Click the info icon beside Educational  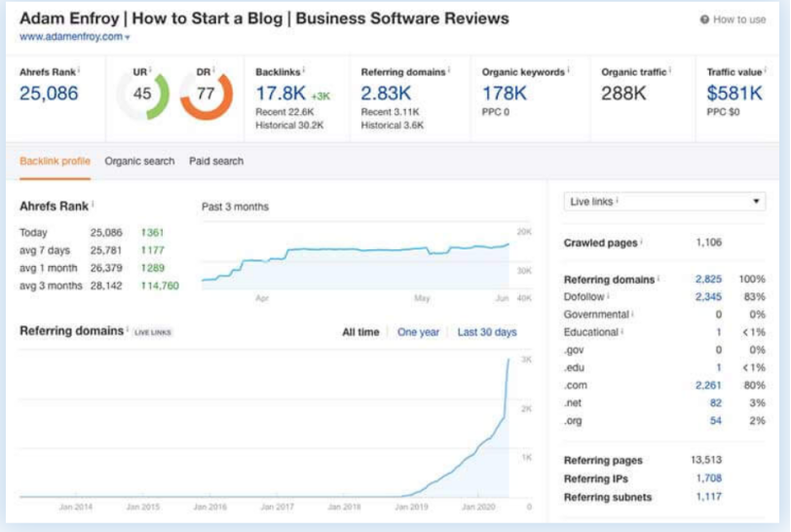tap(622, 330)
